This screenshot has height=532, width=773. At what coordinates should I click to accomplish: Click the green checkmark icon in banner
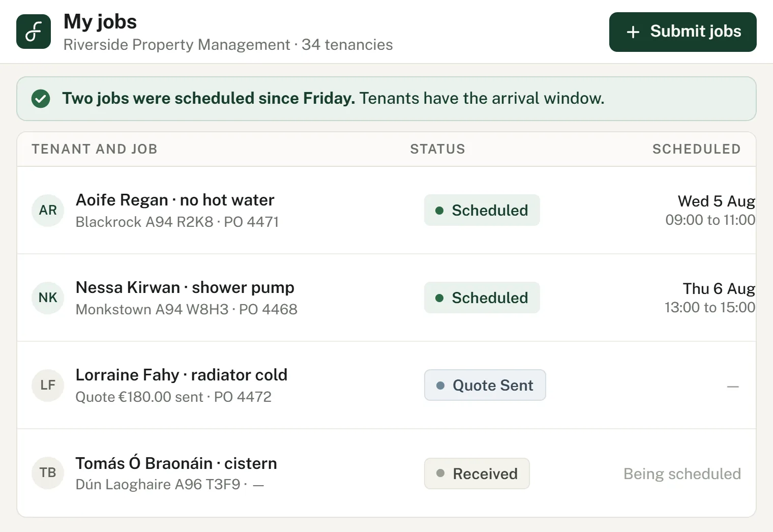click(x=41, y=99)
